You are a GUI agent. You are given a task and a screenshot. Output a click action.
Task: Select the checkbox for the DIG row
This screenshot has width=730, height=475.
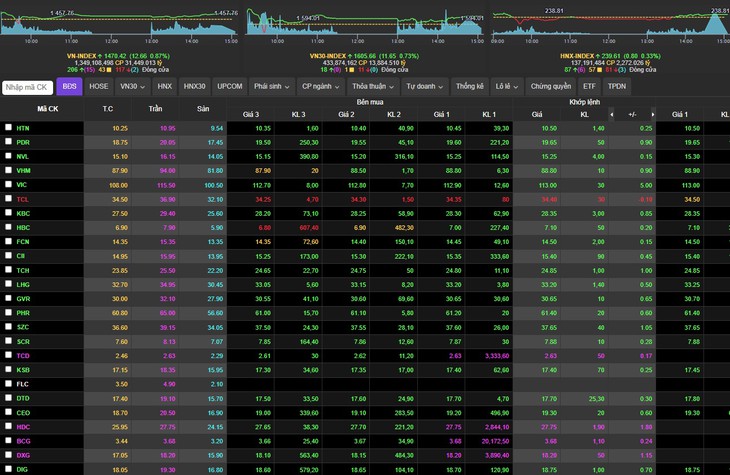[x=8, y=469]
